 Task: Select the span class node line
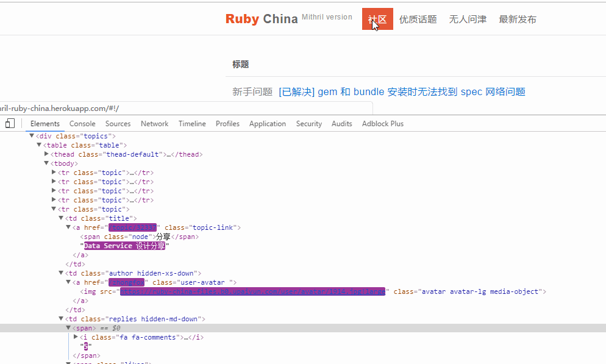coord(140,237)
